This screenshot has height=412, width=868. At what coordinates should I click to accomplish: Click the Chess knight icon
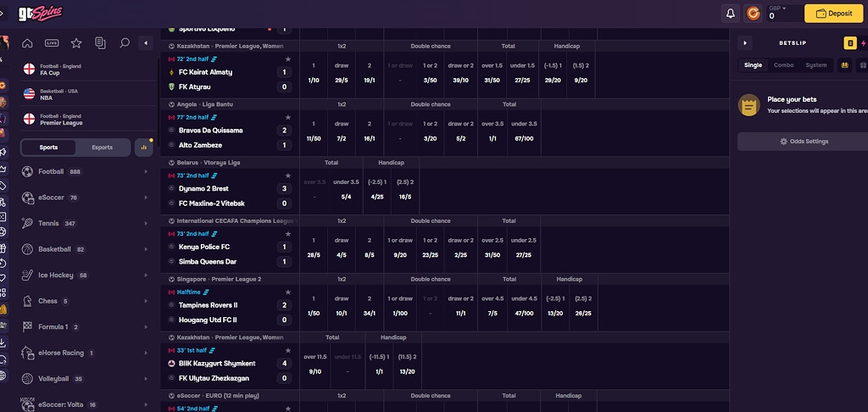click(x=27, y=301)
